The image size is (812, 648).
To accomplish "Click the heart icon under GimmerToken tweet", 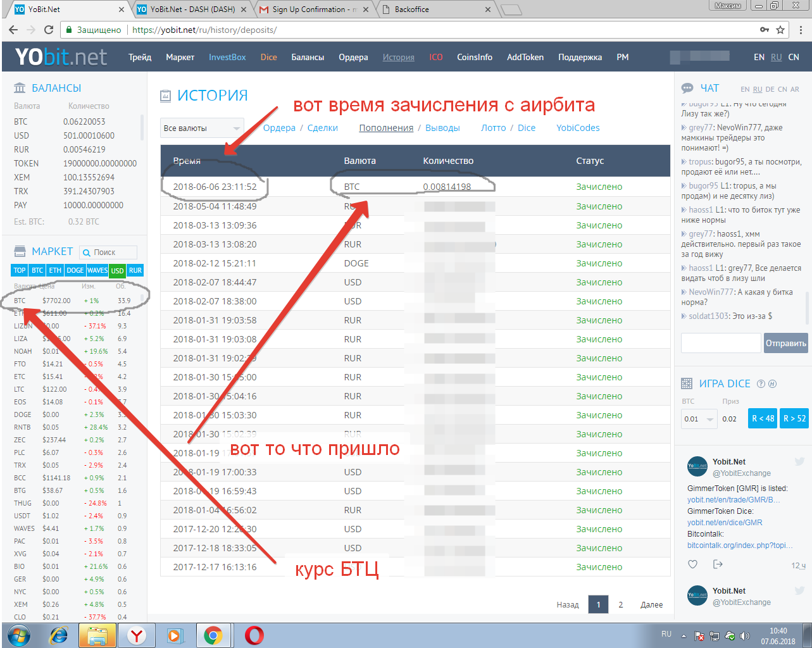I will pyautogui.click(x=692, y=564).
